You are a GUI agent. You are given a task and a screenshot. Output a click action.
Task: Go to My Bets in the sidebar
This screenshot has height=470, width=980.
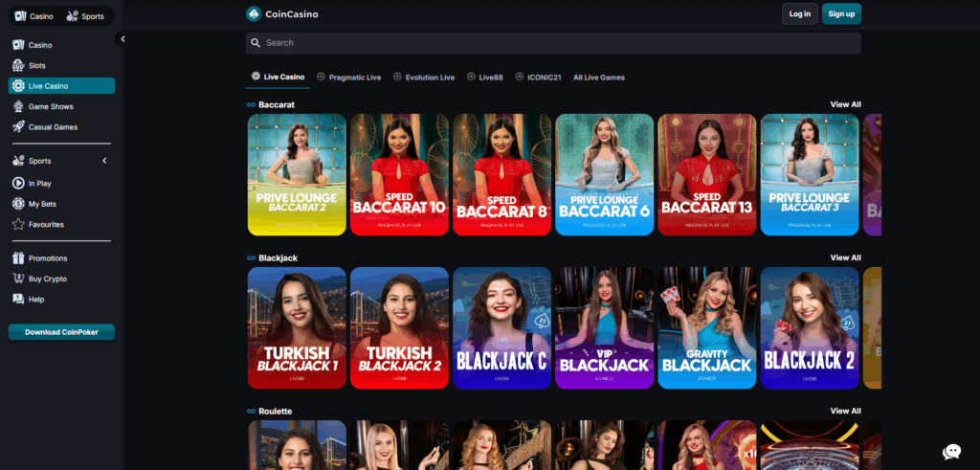coord(61,204)
